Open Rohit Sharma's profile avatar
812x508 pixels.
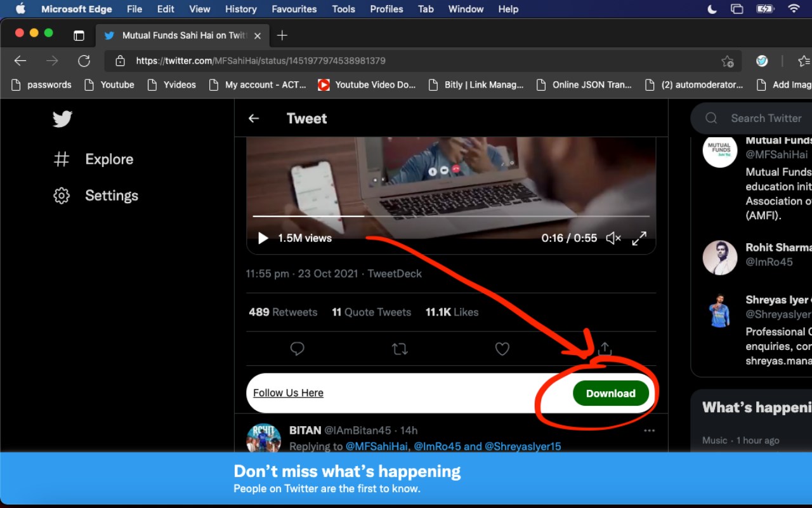pos(720,258)
